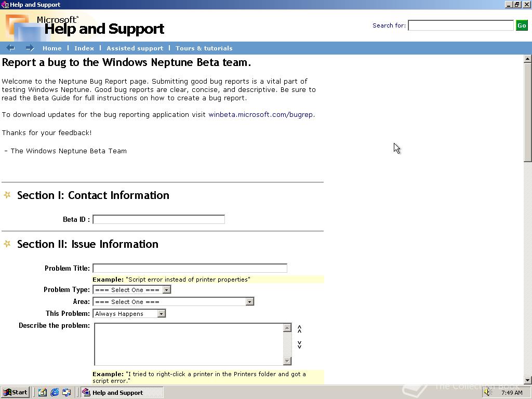This screenshot has width=532, height=399.
Task: Click the 7:49 AM system clock
Action: [x=512, y=393]
